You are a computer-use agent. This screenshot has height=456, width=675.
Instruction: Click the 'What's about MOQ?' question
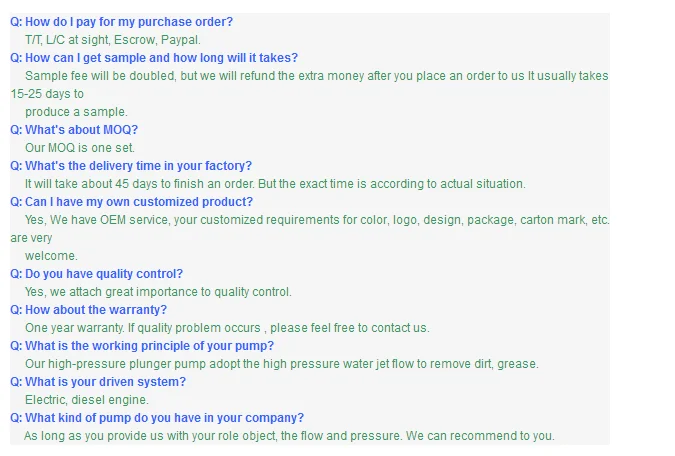coord(74,130)
